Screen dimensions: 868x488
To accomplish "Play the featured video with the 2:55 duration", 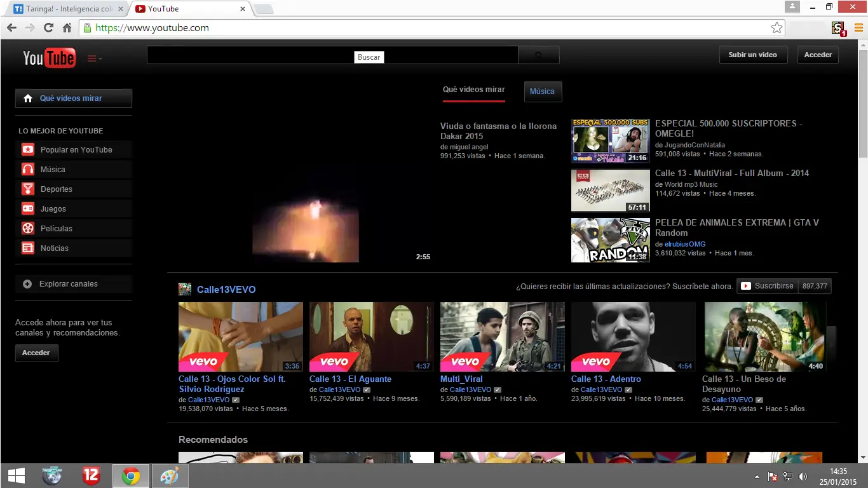I will pos(306,192).
